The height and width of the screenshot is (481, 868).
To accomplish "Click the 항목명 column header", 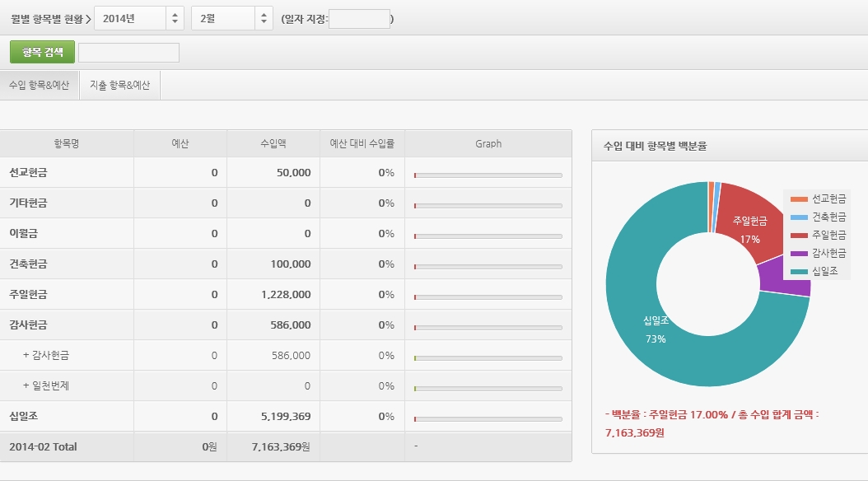I will (x=67, y=144).
